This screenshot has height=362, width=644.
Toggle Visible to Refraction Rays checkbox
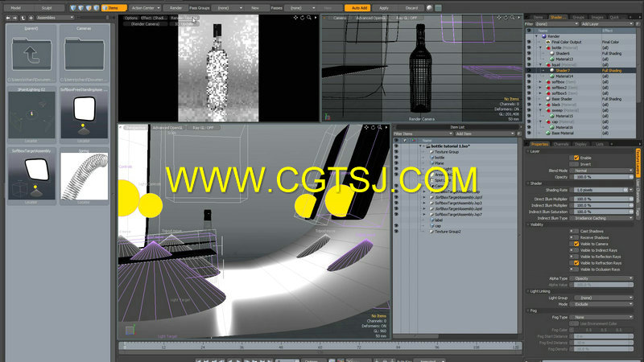(x=576, y=263)
